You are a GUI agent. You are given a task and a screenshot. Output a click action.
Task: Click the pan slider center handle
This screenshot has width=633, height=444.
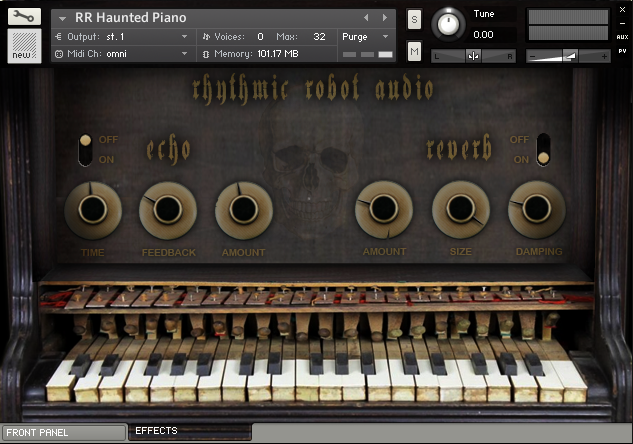(x=473, y=56)
